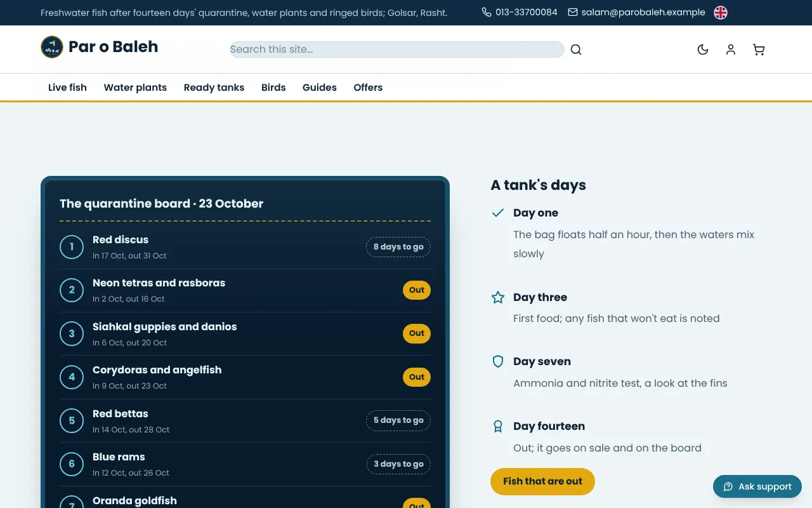
Task: Select tank number 3 circle badge
Action: [x=72, y=334]
